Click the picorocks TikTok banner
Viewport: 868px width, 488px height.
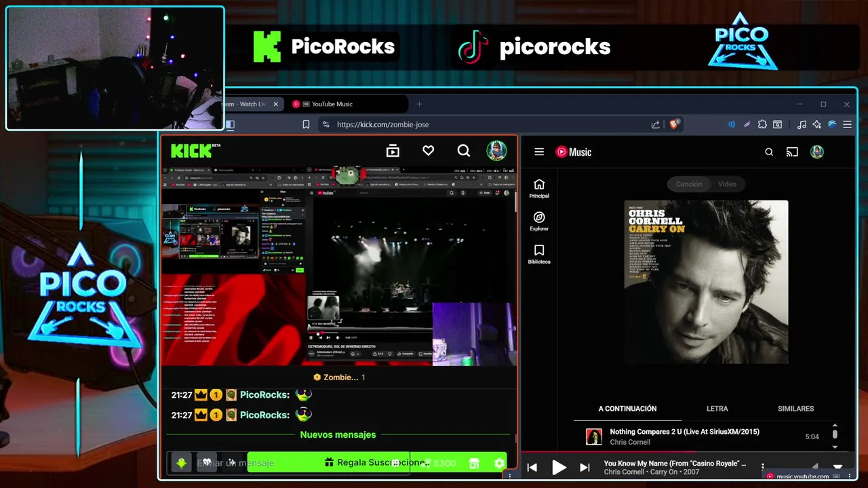[x=534, y=47]
